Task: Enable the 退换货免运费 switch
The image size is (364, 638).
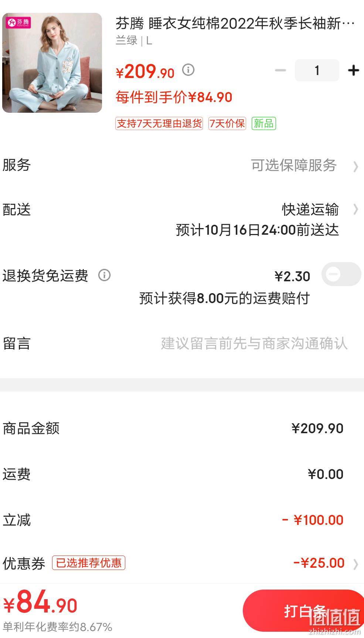Action: [x=341, y=274]
